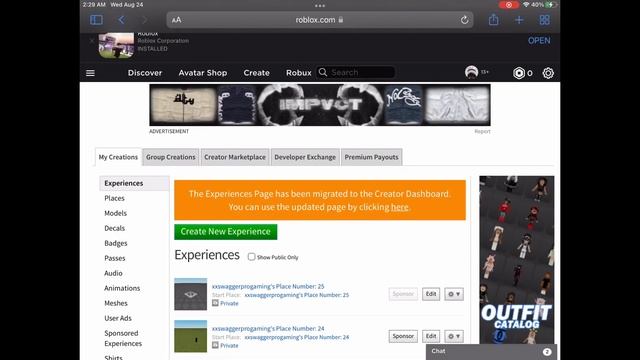
Task: Toggle the Safari sidebar panel icon
Action: click(x=96, y=20)
